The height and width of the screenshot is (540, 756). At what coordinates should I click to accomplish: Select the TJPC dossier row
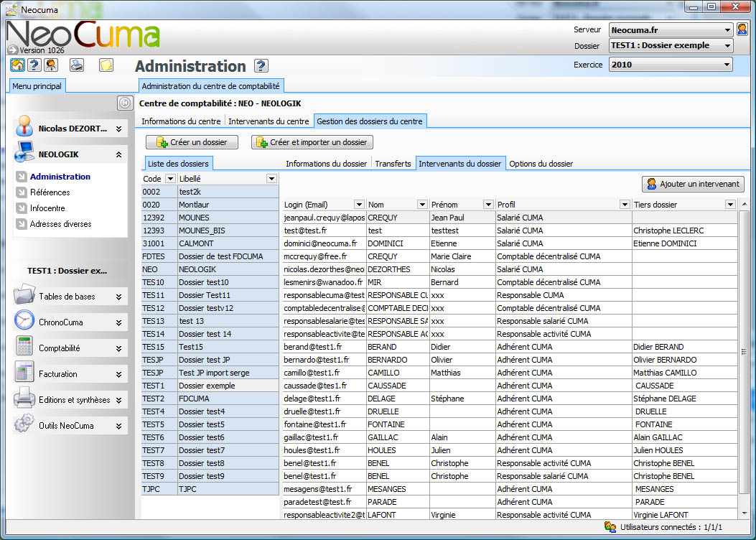tap(210, 489)
